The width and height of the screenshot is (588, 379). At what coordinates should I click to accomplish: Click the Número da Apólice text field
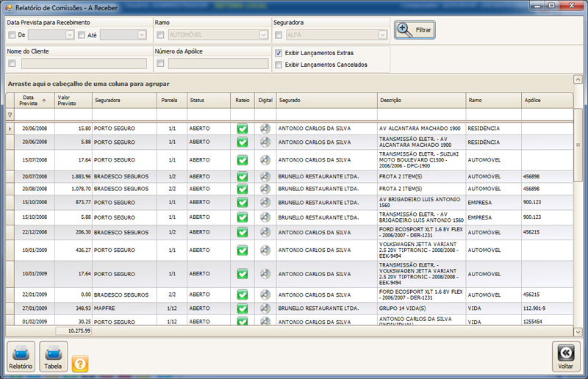point(218,63)
